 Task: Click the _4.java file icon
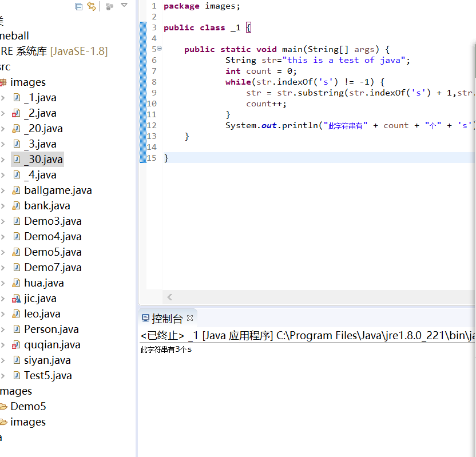click(17, 174)
